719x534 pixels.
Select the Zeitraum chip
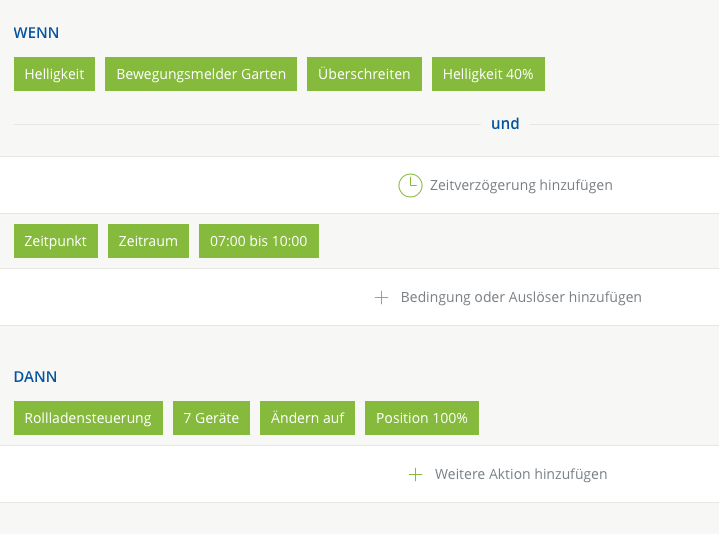[148, 241]
